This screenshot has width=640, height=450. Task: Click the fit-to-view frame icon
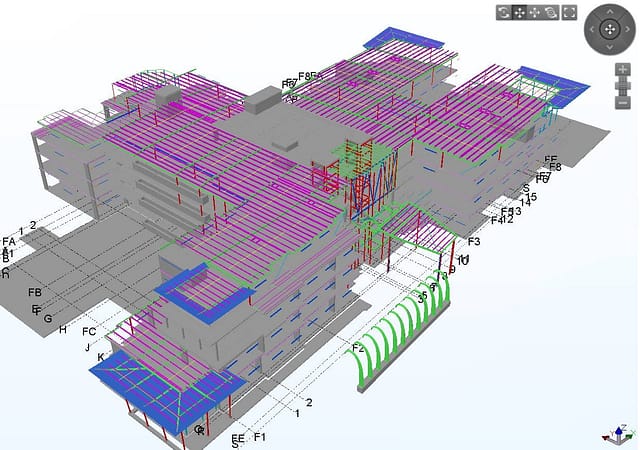pyautogui.click(x=569, y=12)
